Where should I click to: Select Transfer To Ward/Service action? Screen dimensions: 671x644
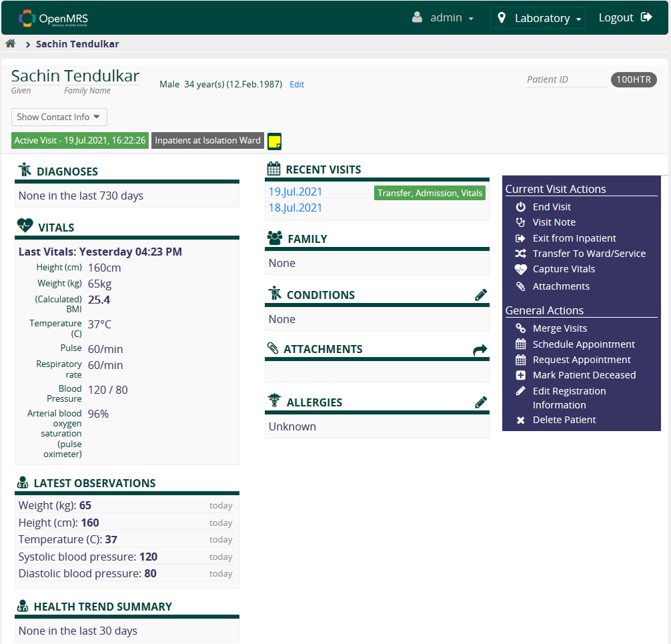(x=588, y=254)
